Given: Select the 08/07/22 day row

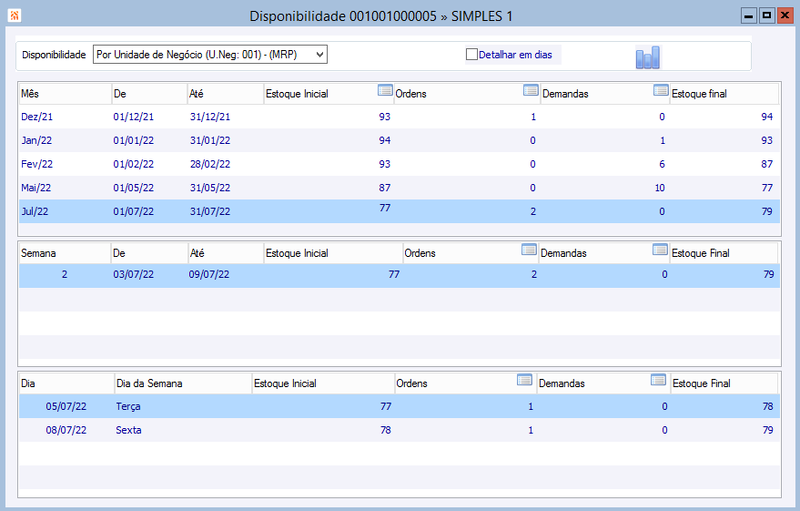Looking at the screenshot, I should pos(399,430).
